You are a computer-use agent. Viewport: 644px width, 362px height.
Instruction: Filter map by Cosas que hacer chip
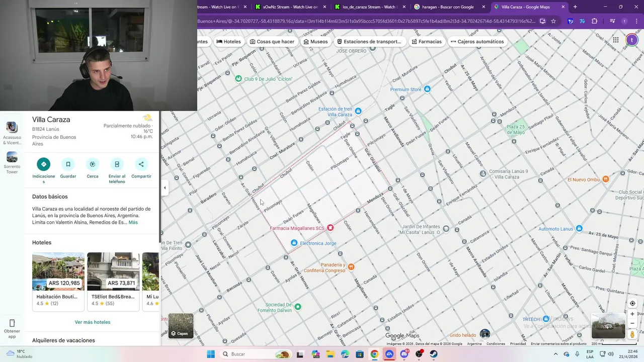tap(272, 42)
